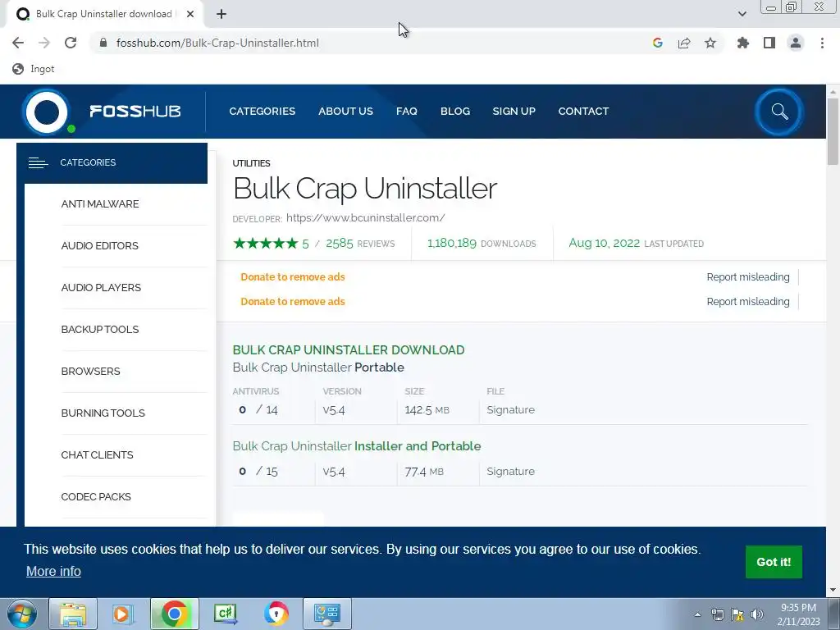Screen dimensions: 840x630
Task: Open the FAQ navigation item
Action: pyautogui.click(x=407, y=112)
